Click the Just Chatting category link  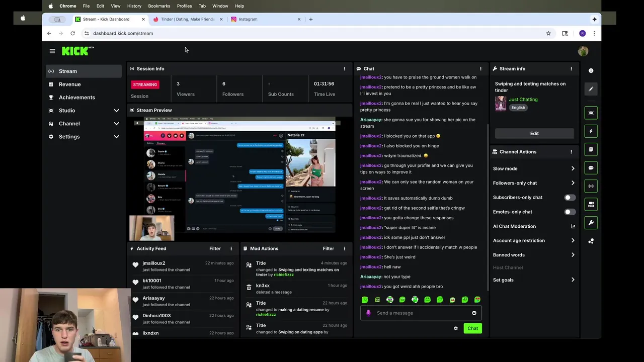(x=523, y=100)
